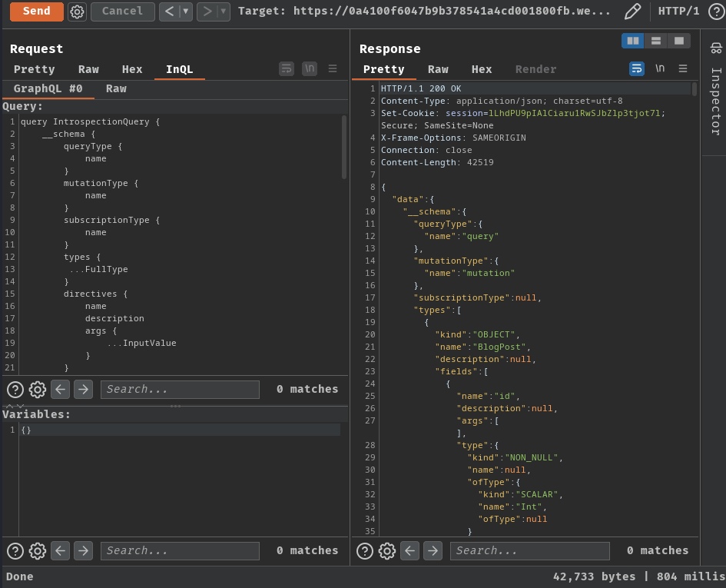Image resolution: width=726 pixels, height=588 pixels.
Task: Select side-by-side layout view
Action: 633,41
